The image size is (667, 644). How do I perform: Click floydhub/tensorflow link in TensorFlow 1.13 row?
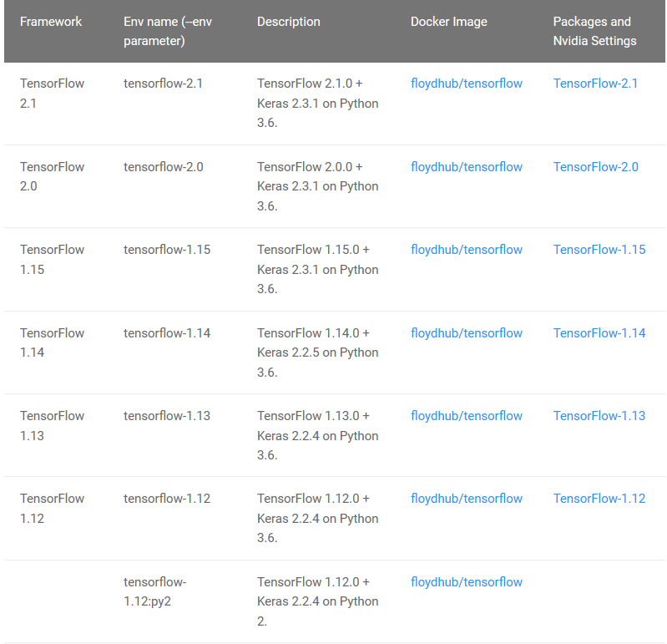(x=466, y=415)
